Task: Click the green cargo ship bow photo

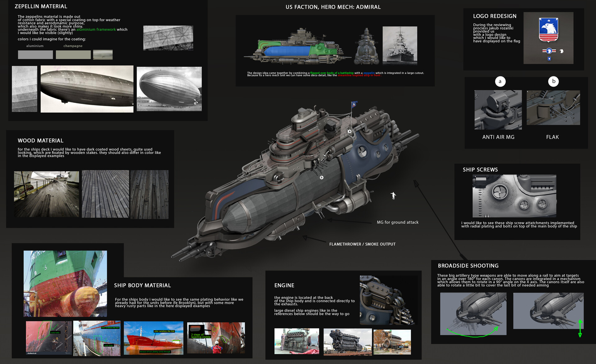Action: coord(65,283)
